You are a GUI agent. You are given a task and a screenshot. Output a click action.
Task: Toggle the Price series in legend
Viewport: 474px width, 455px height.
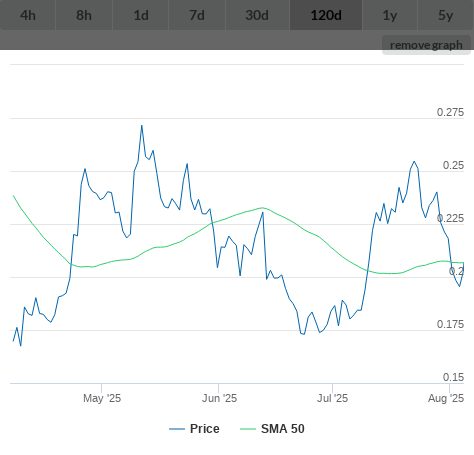194,429
